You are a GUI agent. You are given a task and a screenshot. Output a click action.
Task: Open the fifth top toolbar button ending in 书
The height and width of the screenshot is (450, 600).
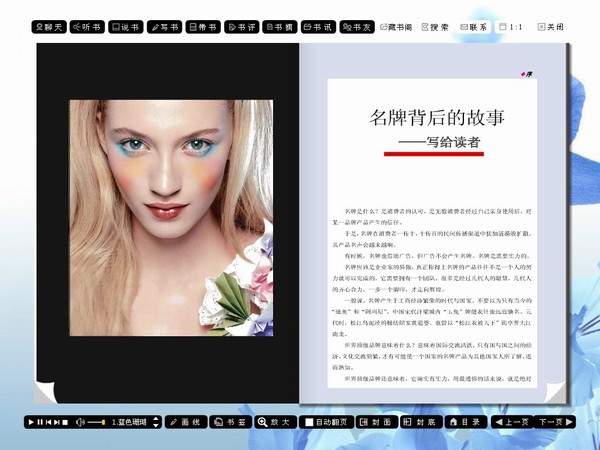click(x=203, y=27)
